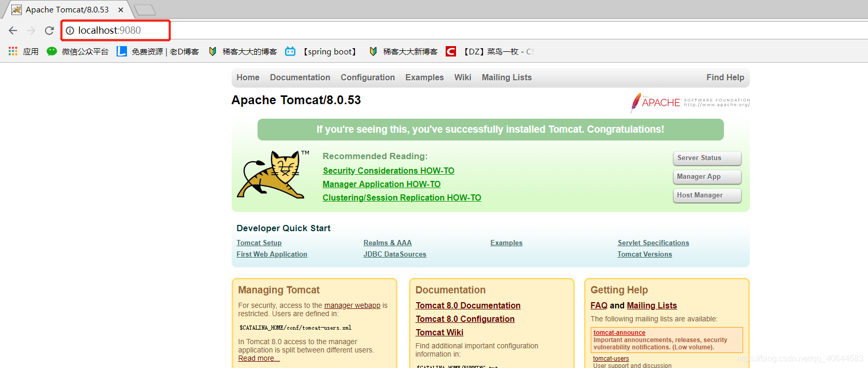This screenshot has width=868, height=368.
Task: Open the 免费资源 | 老D博客 bookmark
Action: (158, 51)
